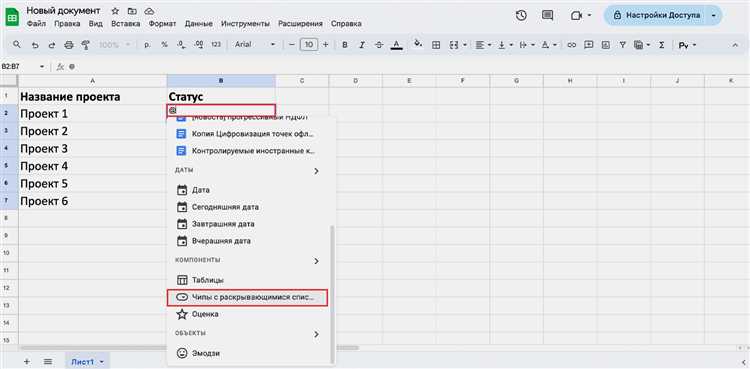Screen dimensions: 750x369
Task: Open the fill color picker
Action: click(419, 44)
